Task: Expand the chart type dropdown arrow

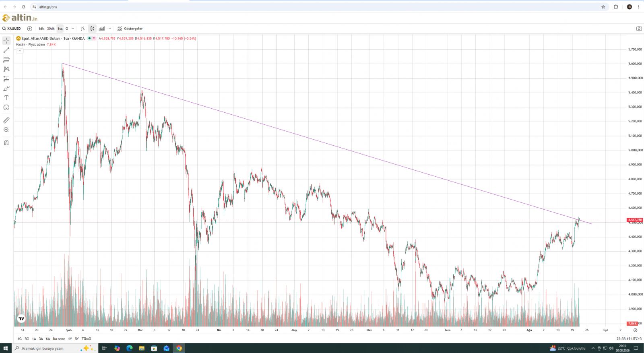Action: click(x=109, y=29)
